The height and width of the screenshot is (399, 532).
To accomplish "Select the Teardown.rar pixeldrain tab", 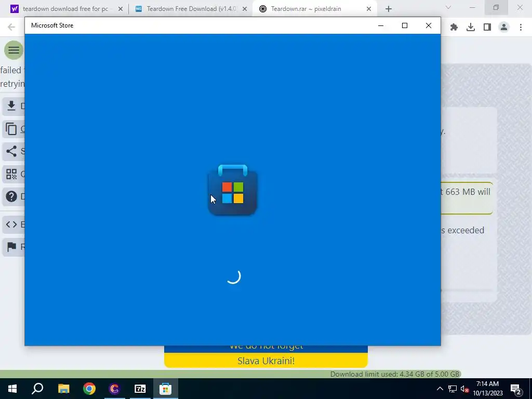I will pyautogui.click(x=305, y=9).
